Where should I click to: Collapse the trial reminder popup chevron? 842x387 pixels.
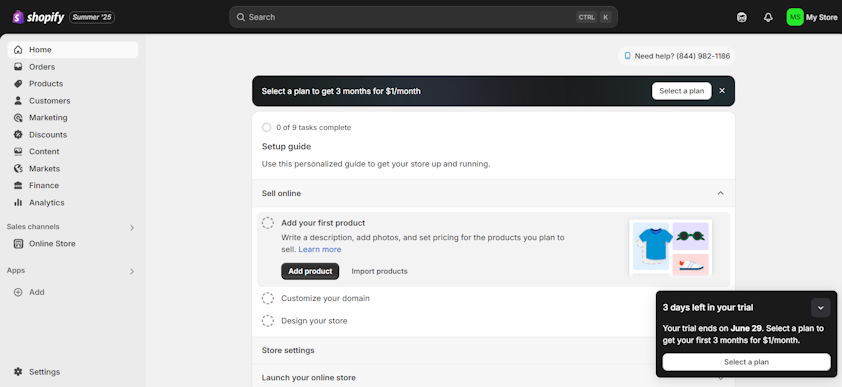821,308
